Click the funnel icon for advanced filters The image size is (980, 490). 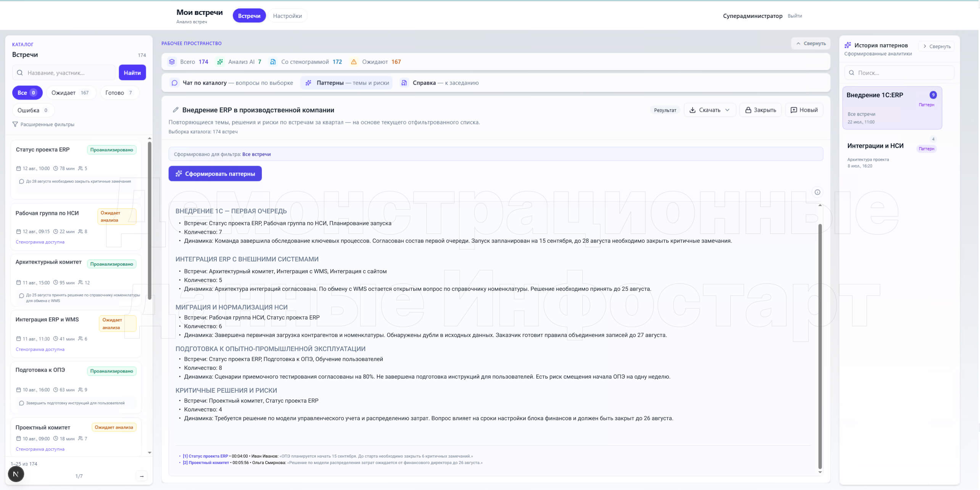coord(15,124)
